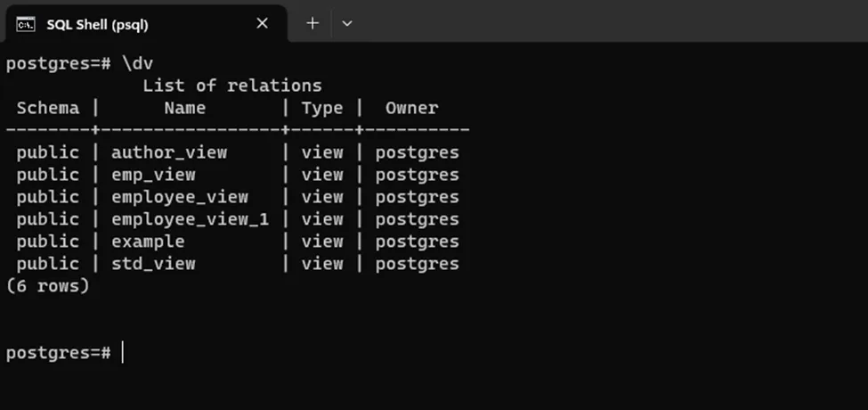Click the "(6 rows)" result count
868x410 pixels.
coord(48,286)
